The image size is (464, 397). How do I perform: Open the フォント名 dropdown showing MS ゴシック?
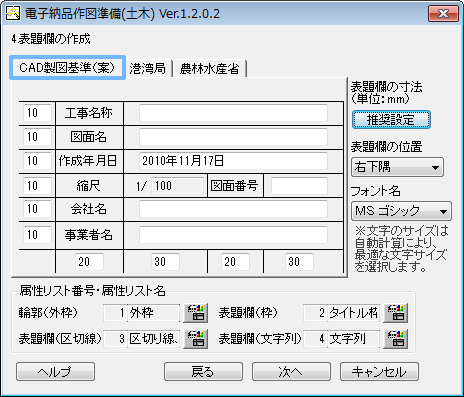401,211
